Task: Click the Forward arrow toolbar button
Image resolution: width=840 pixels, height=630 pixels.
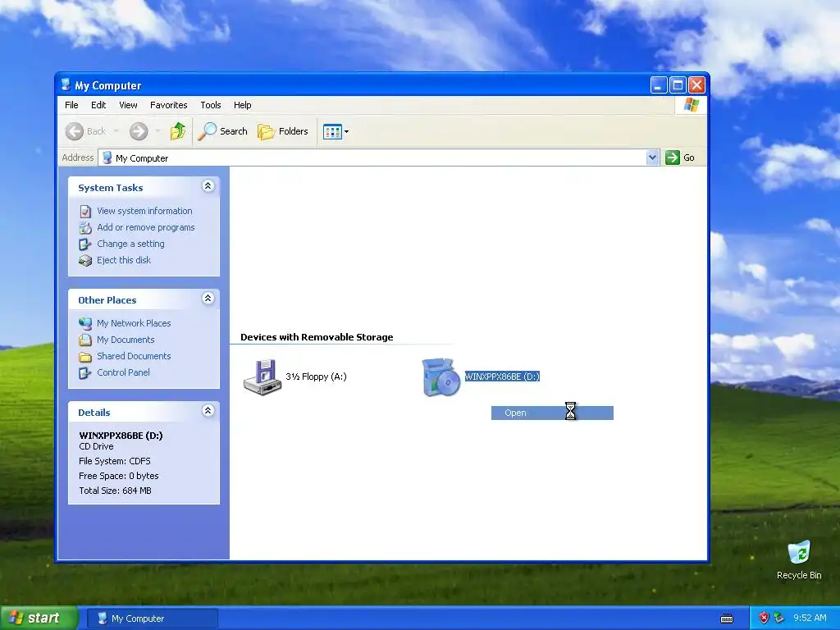Action: 139,131
